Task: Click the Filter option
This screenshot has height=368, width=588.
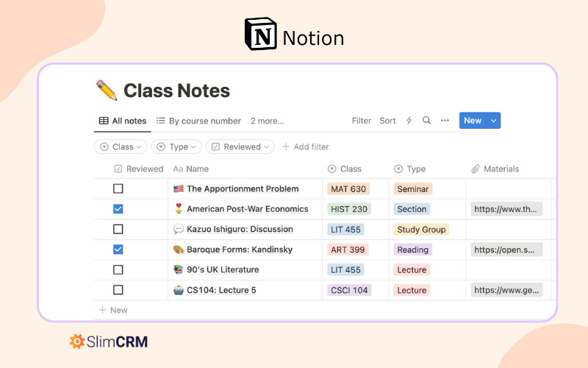Action: [x=362, y=121]
